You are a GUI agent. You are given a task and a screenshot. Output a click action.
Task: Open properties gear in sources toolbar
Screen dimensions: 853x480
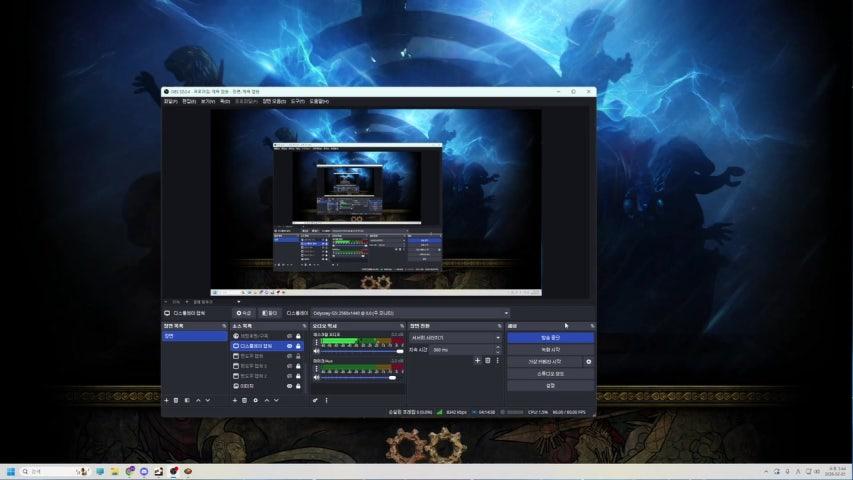point(255,400)
